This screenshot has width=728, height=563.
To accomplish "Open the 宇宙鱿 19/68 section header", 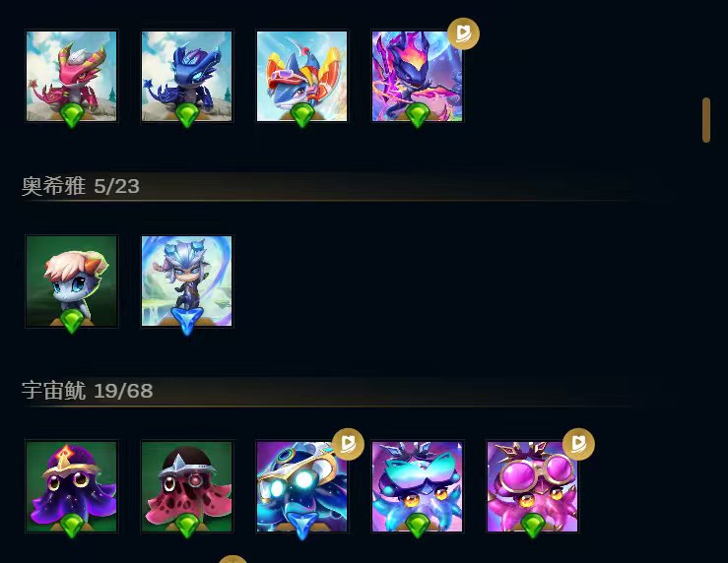I will pos(88,391).
